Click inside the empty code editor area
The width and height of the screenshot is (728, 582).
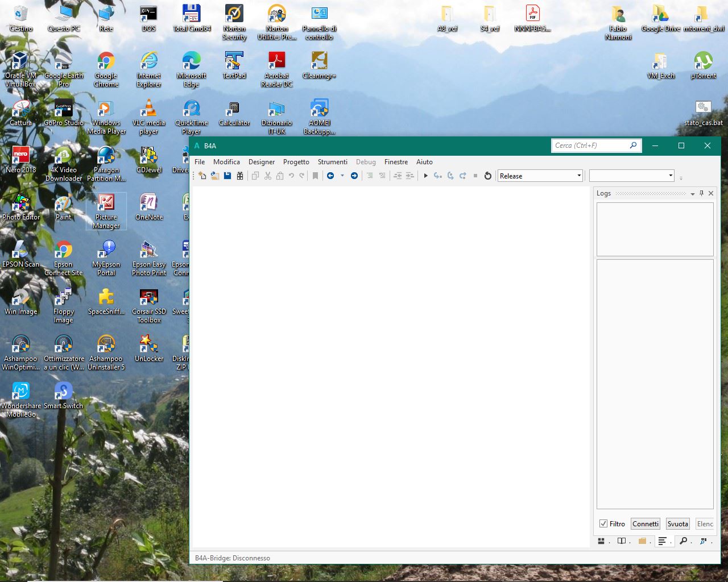(391, 367)
